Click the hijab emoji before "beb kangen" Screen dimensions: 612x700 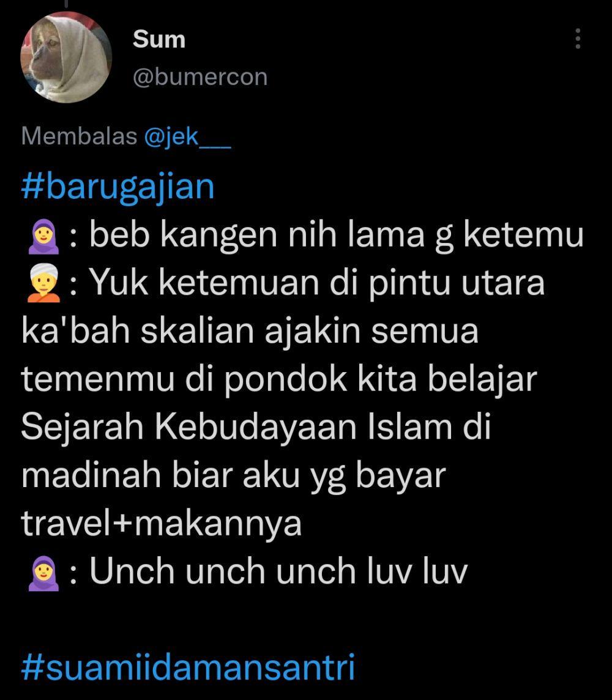coord(43,238)
